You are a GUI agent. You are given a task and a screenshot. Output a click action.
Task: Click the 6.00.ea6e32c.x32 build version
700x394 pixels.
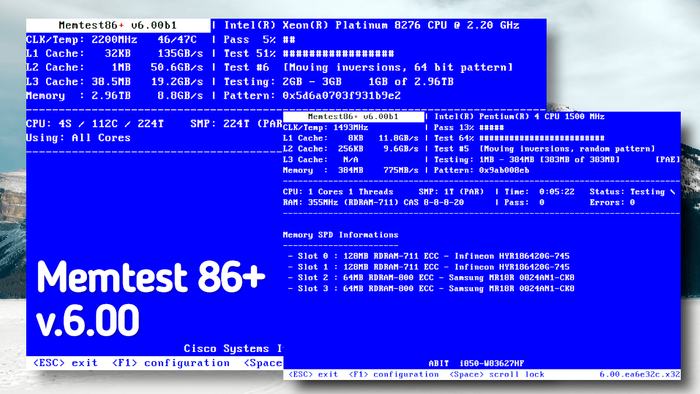640,374
